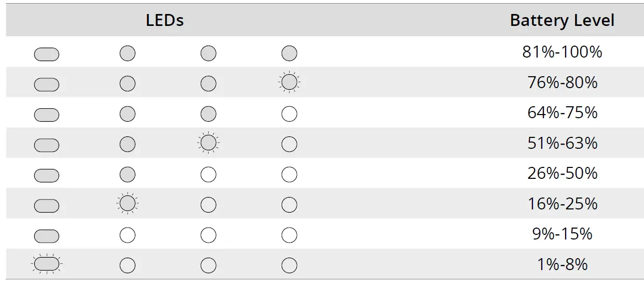Click the unlit last LED in the 64%-75% row
The image size is (644, 296).
click(x=289, y=114)
